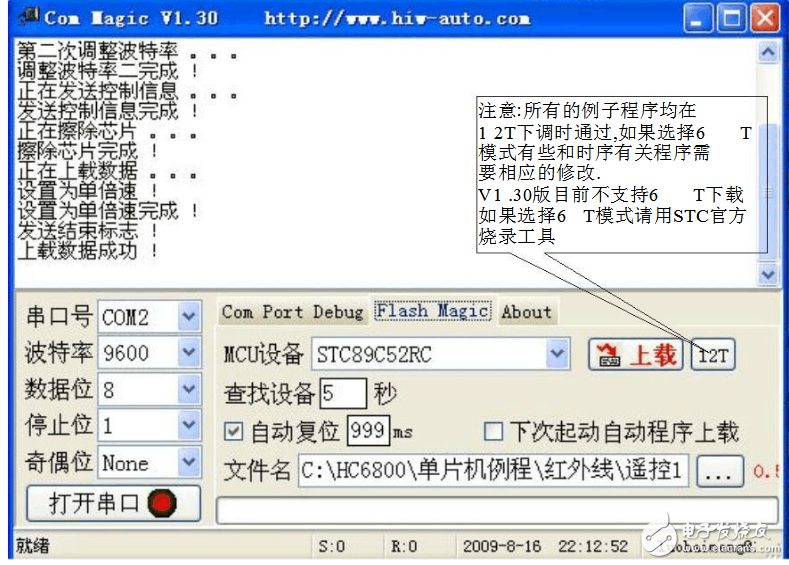Click the 12T mode button
Viewport: 789px width, 565px height.
pyautogui.click(x=713, y=355)
